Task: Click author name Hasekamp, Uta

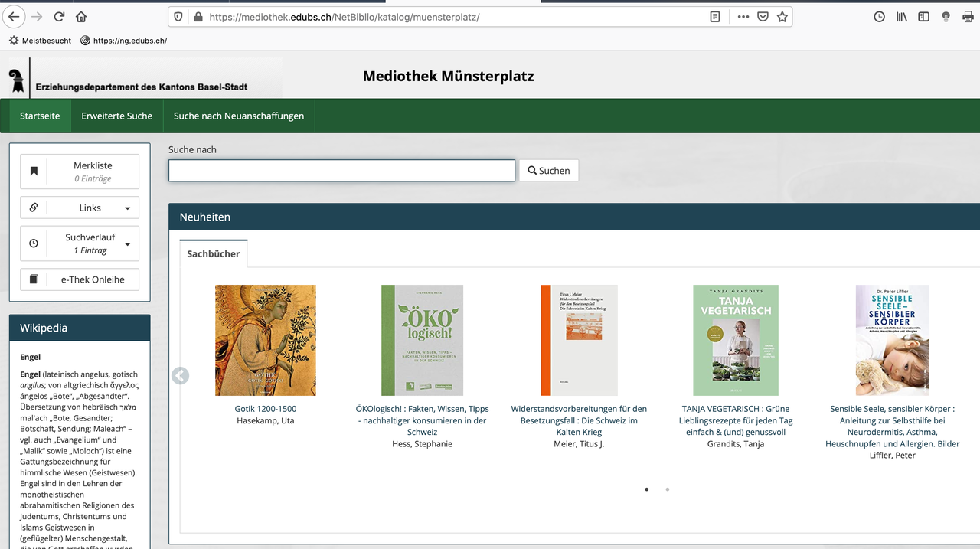Action: point(266,420)
